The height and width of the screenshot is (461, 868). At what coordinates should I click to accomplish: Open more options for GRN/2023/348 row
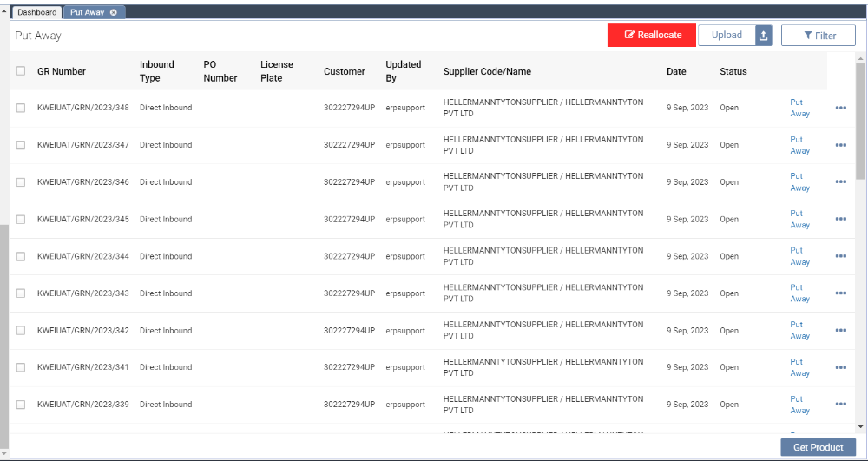[x=840, y=109]
